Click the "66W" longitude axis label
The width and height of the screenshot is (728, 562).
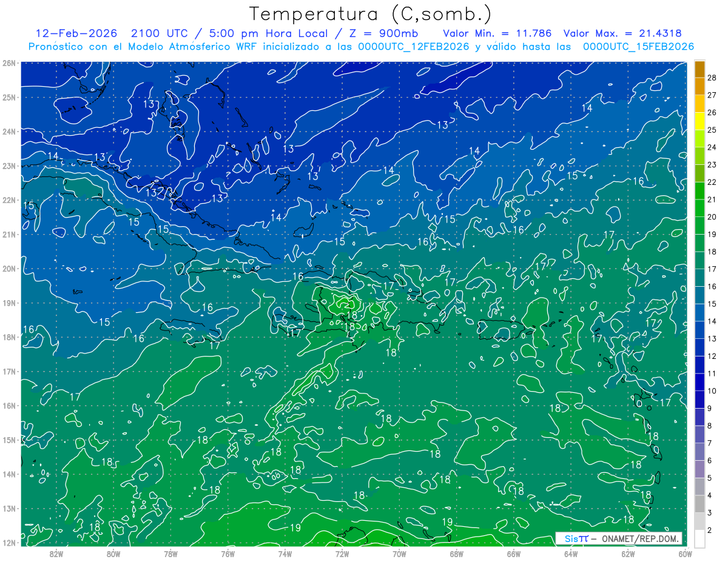tap(514, 553)
